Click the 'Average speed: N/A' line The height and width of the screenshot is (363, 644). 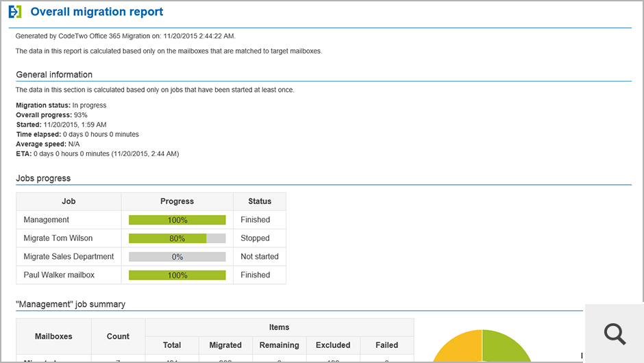(x=48, y=144)
